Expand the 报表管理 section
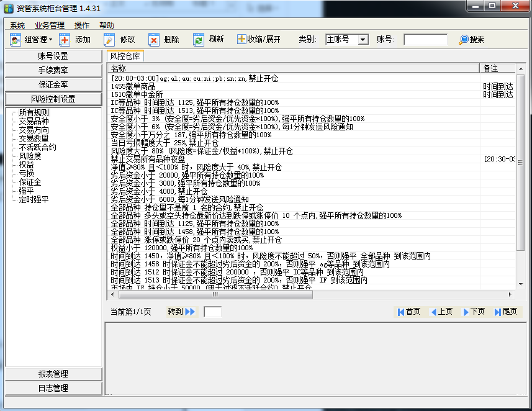This screenshot has height=411, width=532. point(53,374)
